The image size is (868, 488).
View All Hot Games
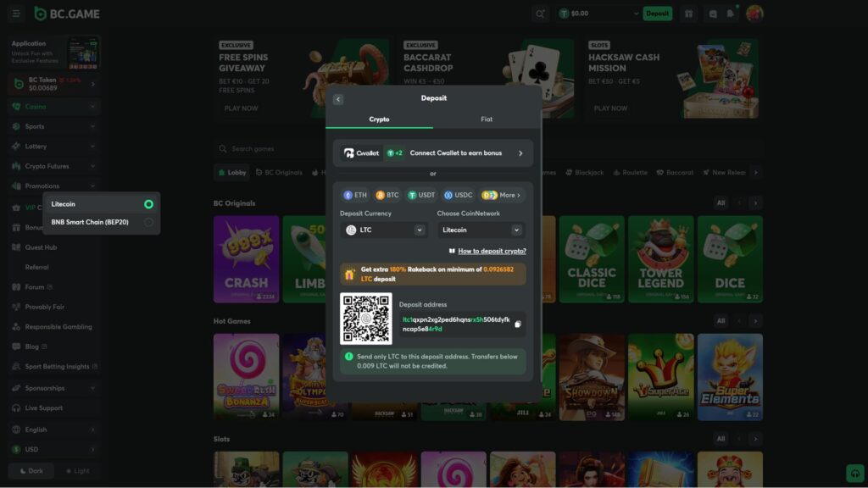(x=721, y=321)
